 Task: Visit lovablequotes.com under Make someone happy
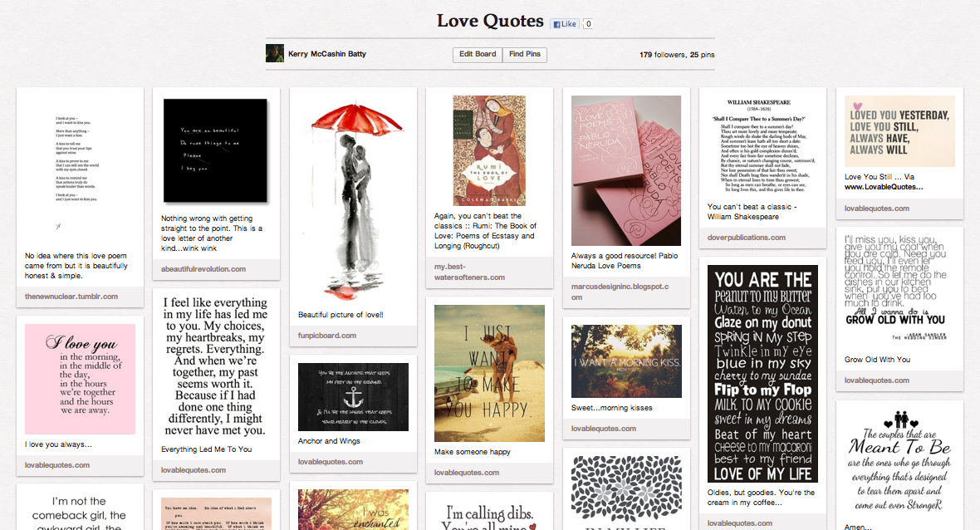click(466, 473)
